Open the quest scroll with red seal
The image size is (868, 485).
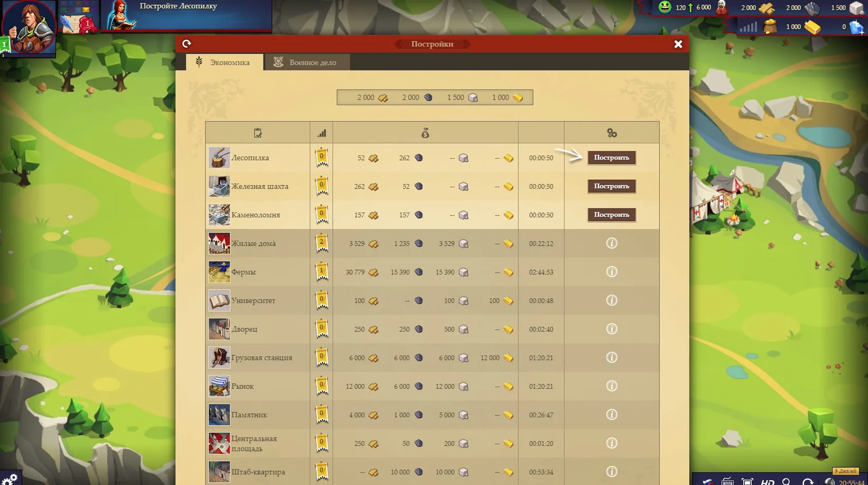point(78,20)
